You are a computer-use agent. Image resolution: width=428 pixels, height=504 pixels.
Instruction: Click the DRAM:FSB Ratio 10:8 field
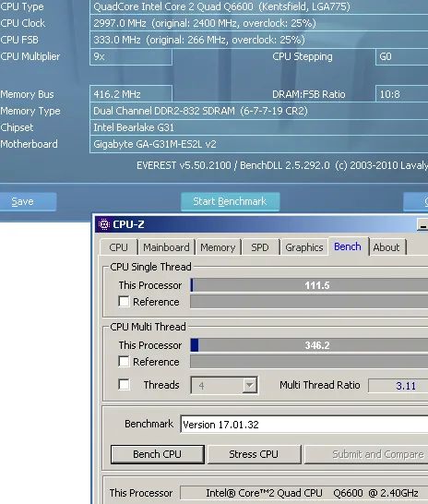(x=401, y=94)
